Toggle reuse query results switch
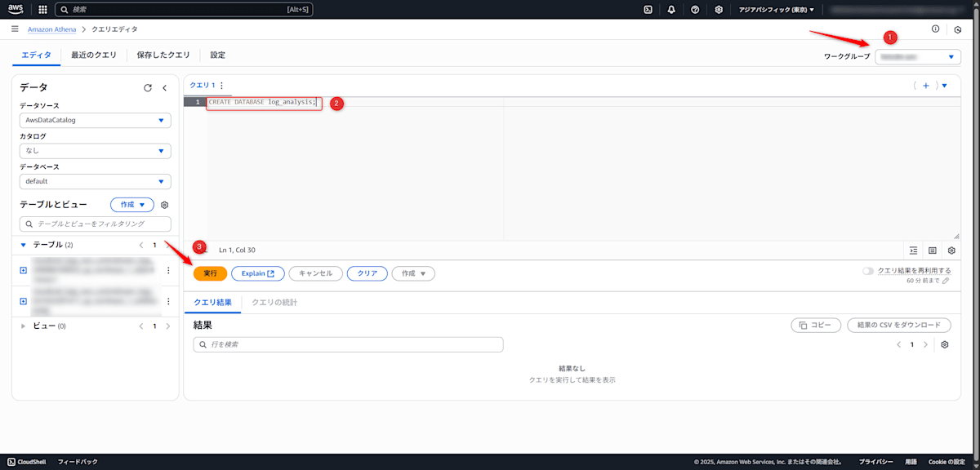 tap(868, 271)
